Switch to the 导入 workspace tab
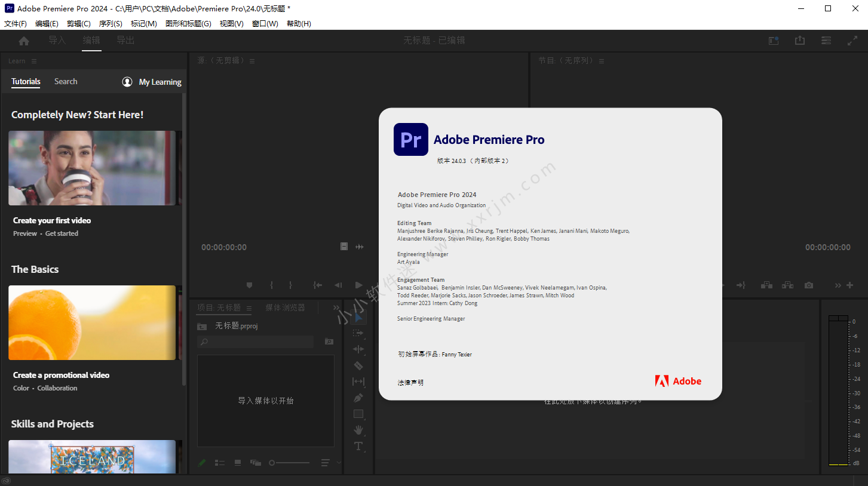 57,41
